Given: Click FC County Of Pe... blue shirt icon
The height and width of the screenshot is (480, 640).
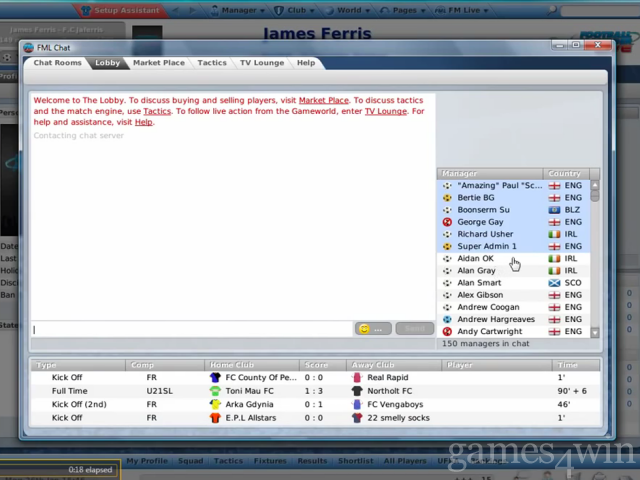Looking at the screenshot, I should point(215,378).
